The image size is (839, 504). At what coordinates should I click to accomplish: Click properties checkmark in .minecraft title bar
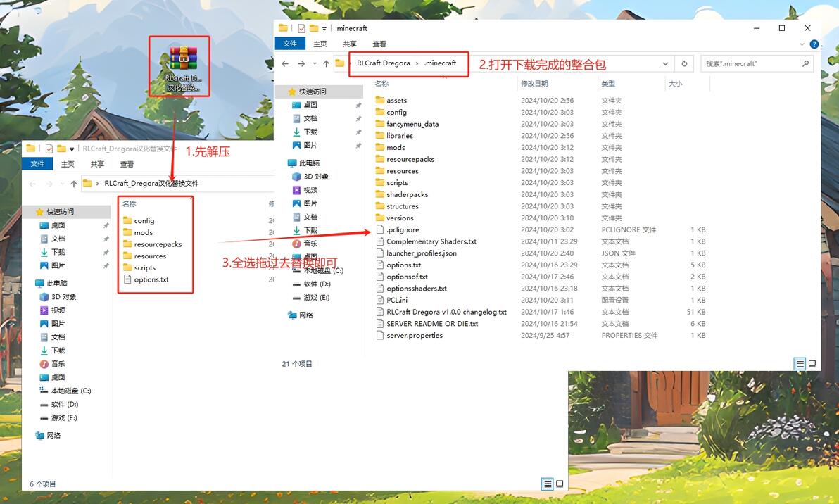[301, 28]
